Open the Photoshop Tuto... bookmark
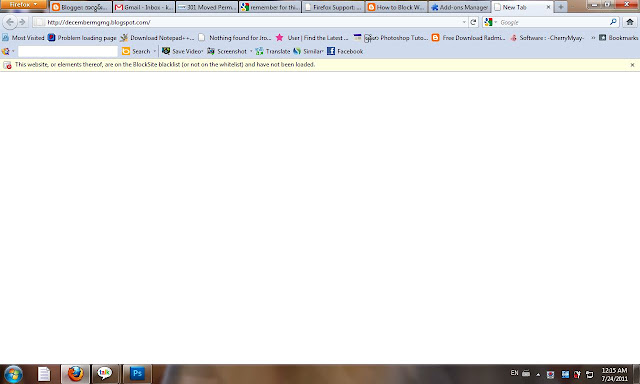This screenshot has width=640, height=384. pos(391,38)
